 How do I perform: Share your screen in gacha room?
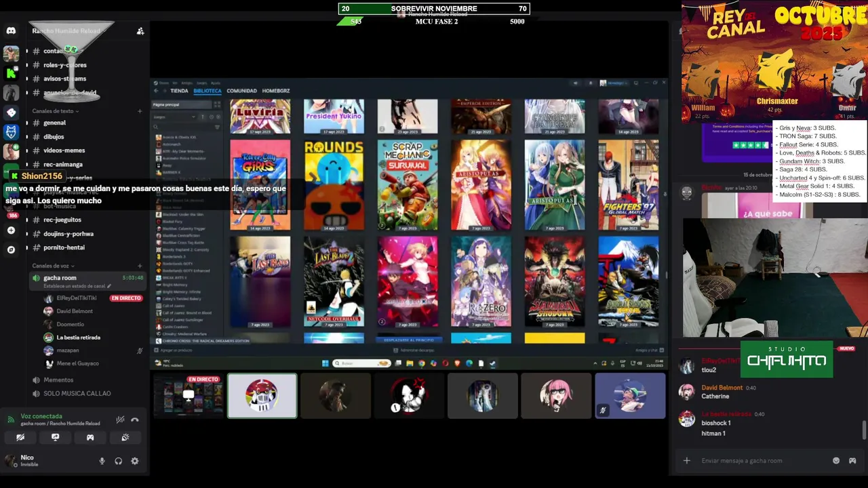pyautogui.click(x=55, y=437)
